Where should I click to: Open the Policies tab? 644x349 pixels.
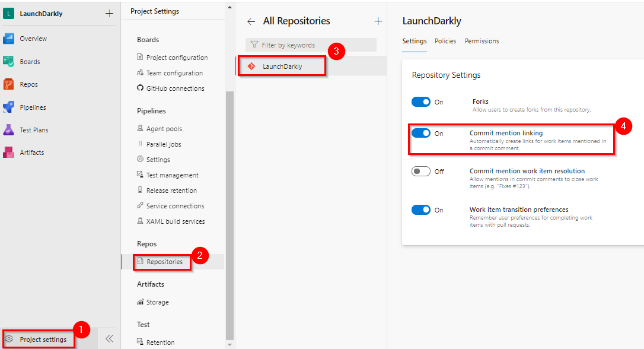pyautogui.click(x=445, y=41)
